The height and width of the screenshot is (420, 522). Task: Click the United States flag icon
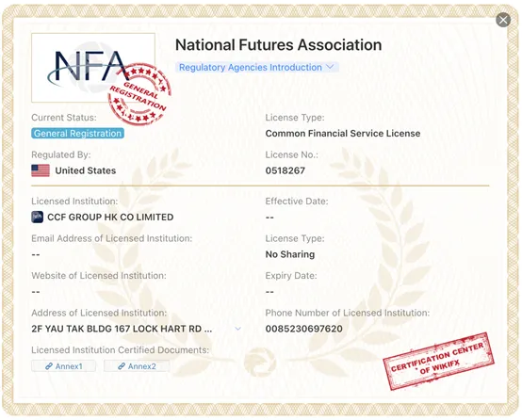coord(41,170)
